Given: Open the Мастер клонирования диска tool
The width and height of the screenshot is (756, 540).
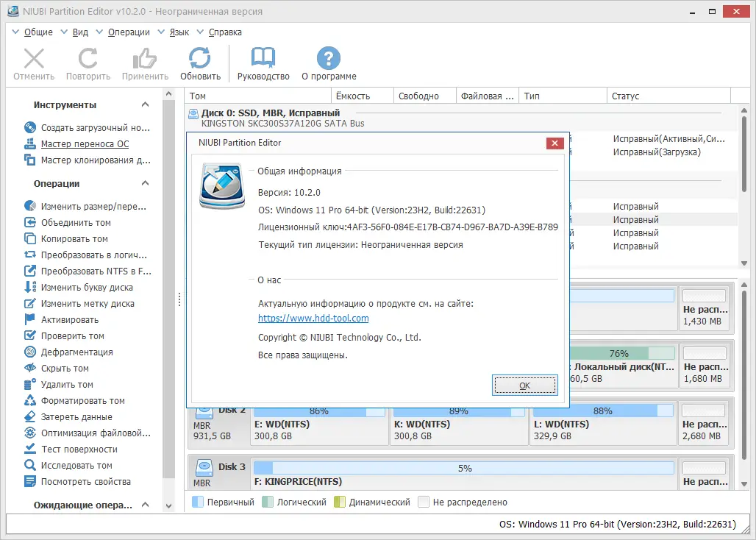Looking at the screenshot, I should [x=81, y=160].
